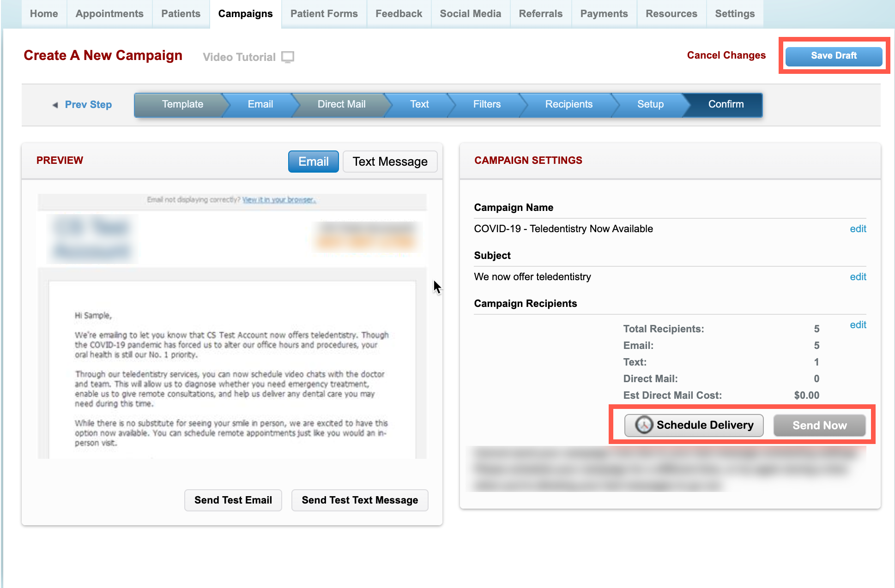Send a test email
The width and height of the screenshot is (895, 588).
click(x=233, y=500)
